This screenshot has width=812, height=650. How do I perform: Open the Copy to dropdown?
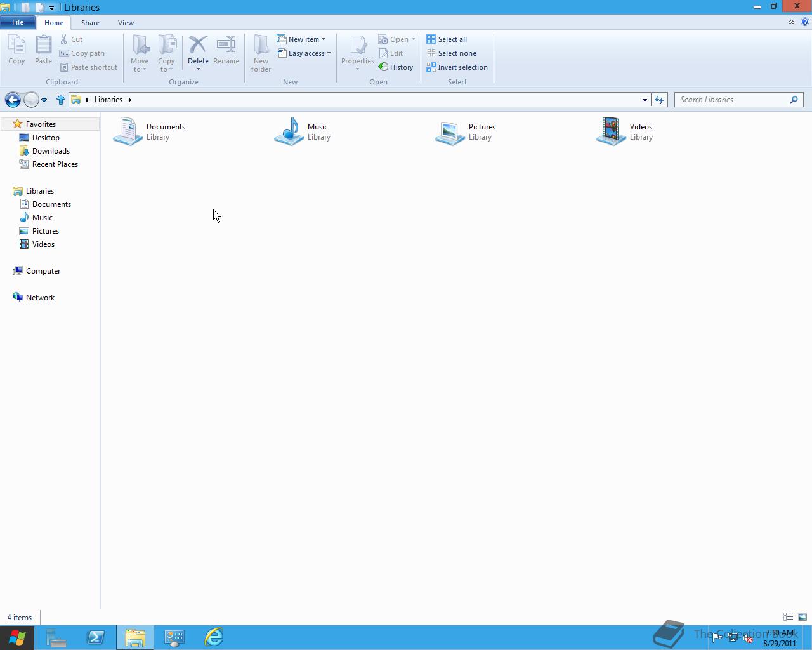pos(166,54)
